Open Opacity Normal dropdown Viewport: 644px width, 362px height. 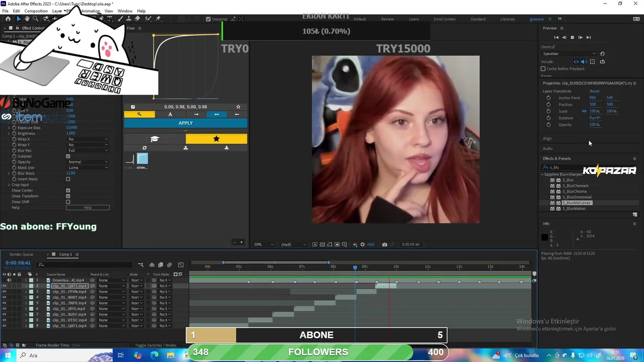coord(88,162)
